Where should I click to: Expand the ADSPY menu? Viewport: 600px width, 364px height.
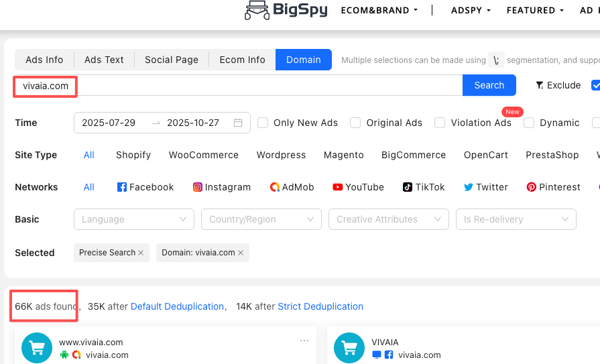click(471, 10)
